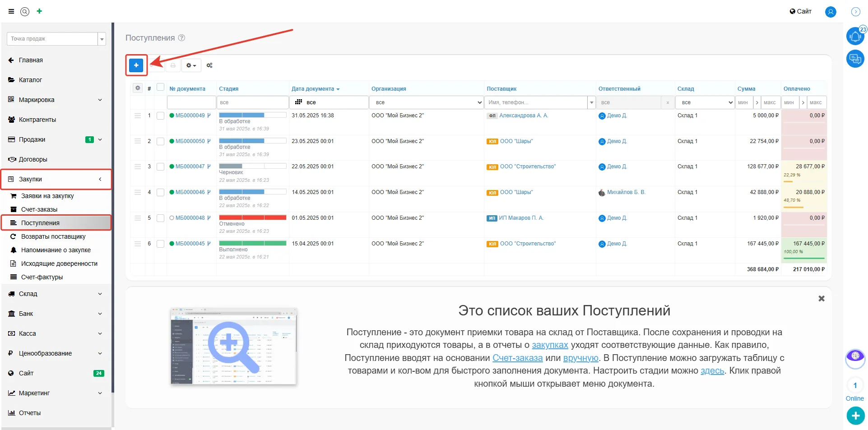Viewport: 868px width, 430px height.
Task: Click the green completed stage bar of МБ0000045
Action: 252,243
